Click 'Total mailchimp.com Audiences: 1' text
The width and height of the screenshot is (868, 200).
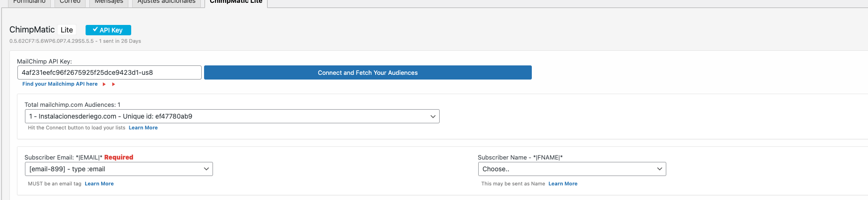(x=72, y=104)
